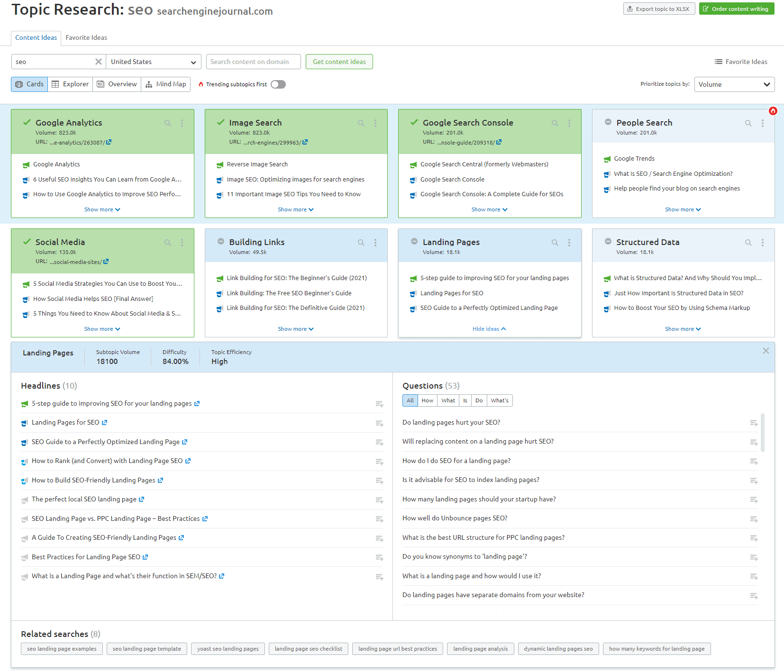Screen dimensions: 784x672
Task: Open the Prioritize topics by Volume dropdown
Action: point(734,84)
